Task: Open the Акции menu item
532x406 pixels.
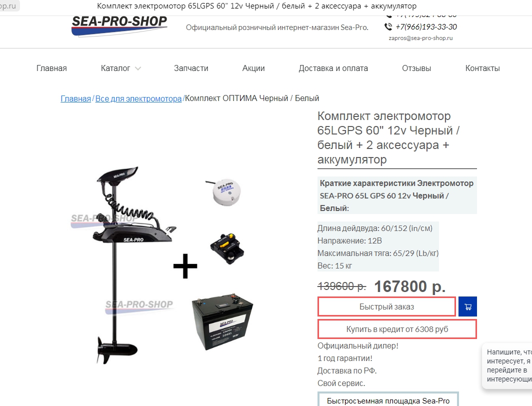Action: coord(253,68)
